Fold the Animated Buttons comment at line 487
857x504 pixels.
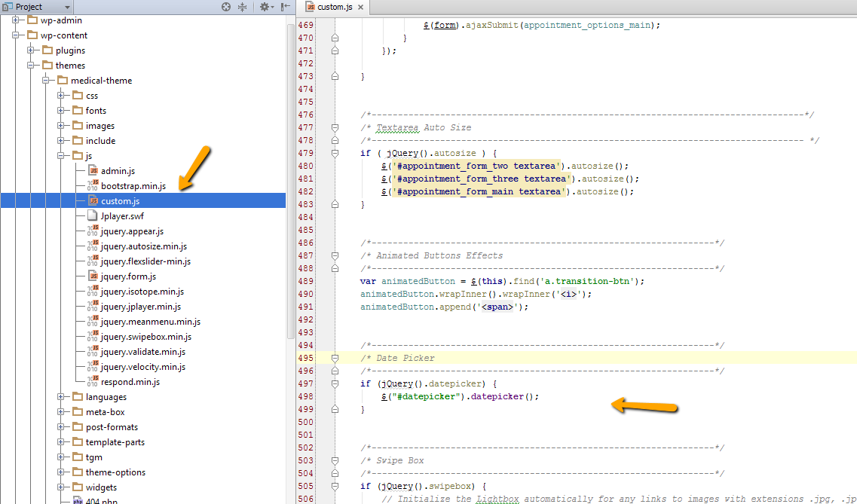coord(335,255)
